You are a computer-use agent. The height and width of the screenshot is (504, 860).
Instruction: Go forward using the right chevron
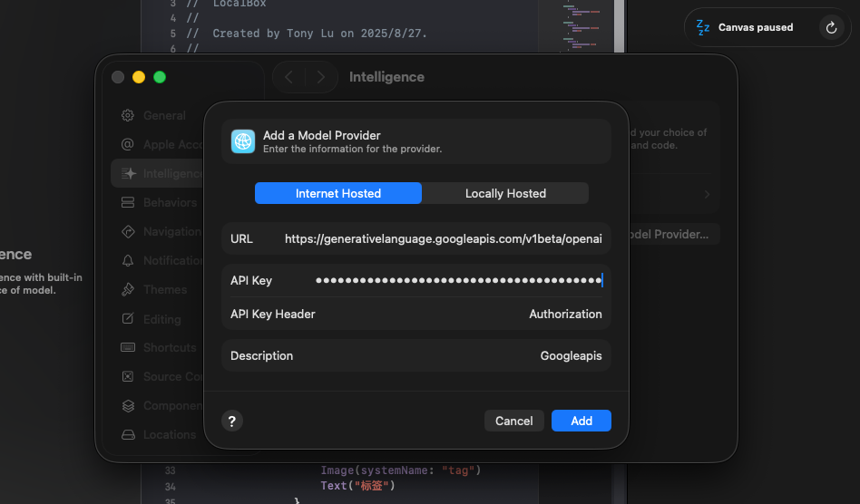pos(320,77)
